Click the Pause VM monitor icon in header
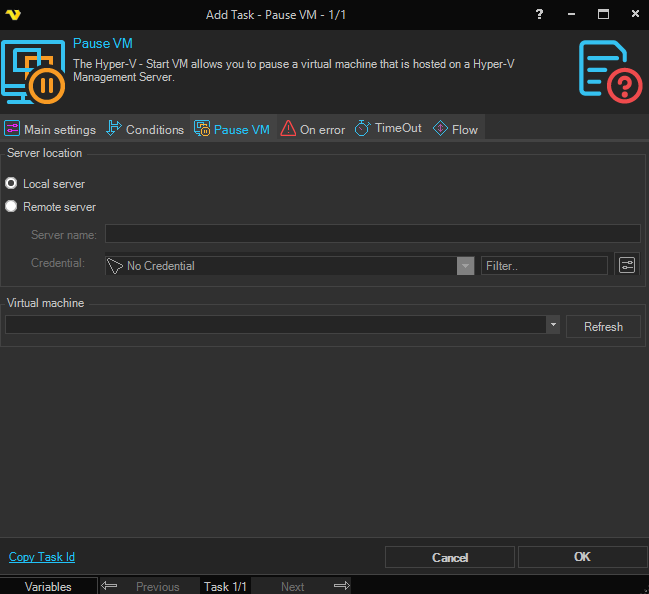Screen dimensions: 649x594 33,71
